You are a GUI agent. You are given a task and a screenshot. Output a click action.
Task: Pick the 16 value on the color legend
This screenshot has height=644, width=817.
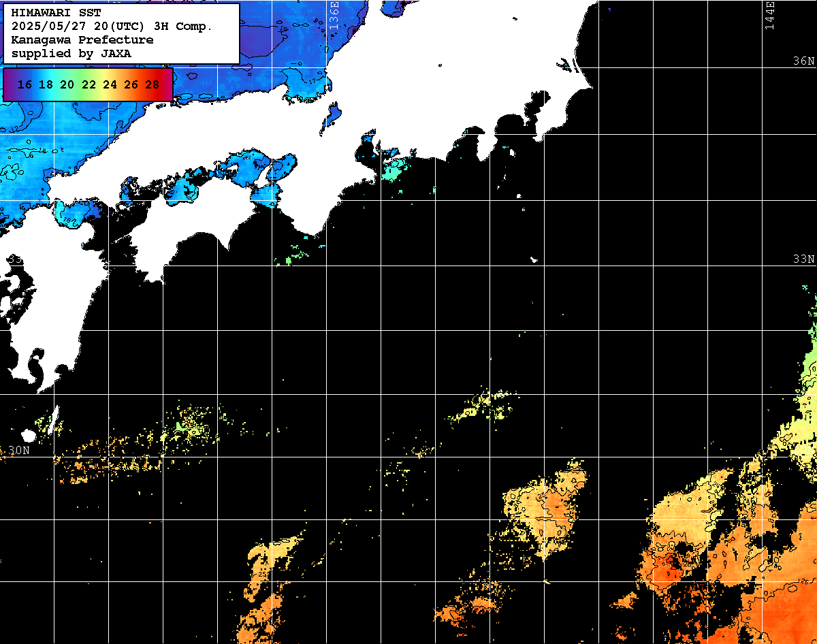point(25,84)
